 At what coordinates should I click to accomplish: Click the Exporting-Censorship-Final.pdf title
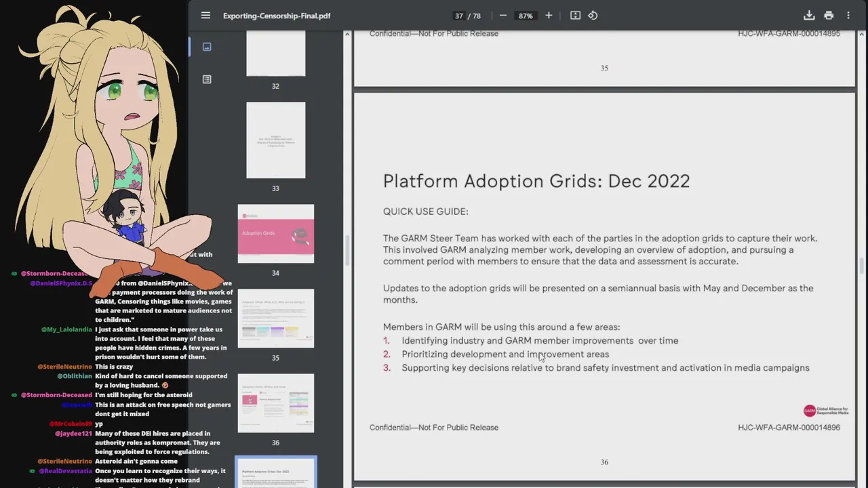click(x=277, y=16)
